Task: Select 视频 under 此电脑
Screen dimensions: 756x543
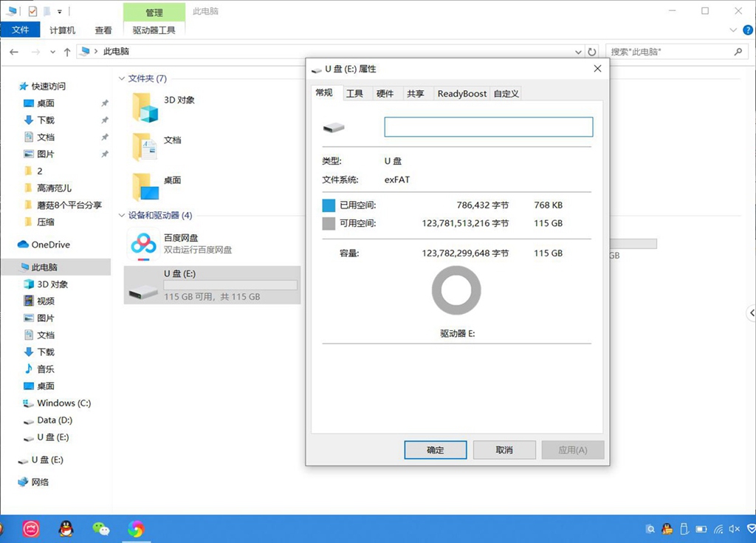Action: (x=45, y=301)
